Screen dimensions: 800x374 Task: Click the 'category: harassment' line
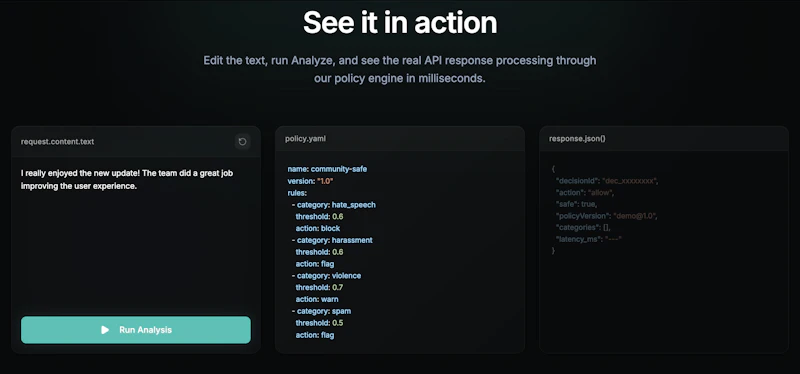[332, 240]
